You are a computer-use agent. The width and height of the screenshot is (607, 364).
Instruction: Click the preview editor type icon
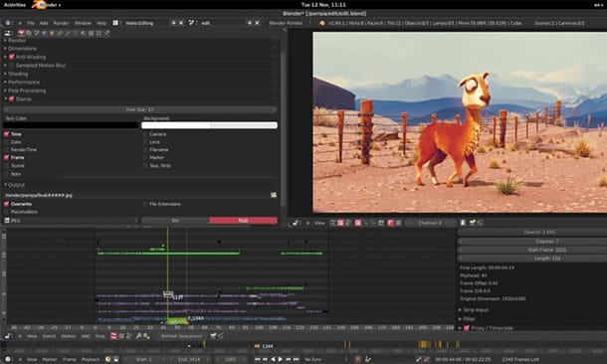297,223
